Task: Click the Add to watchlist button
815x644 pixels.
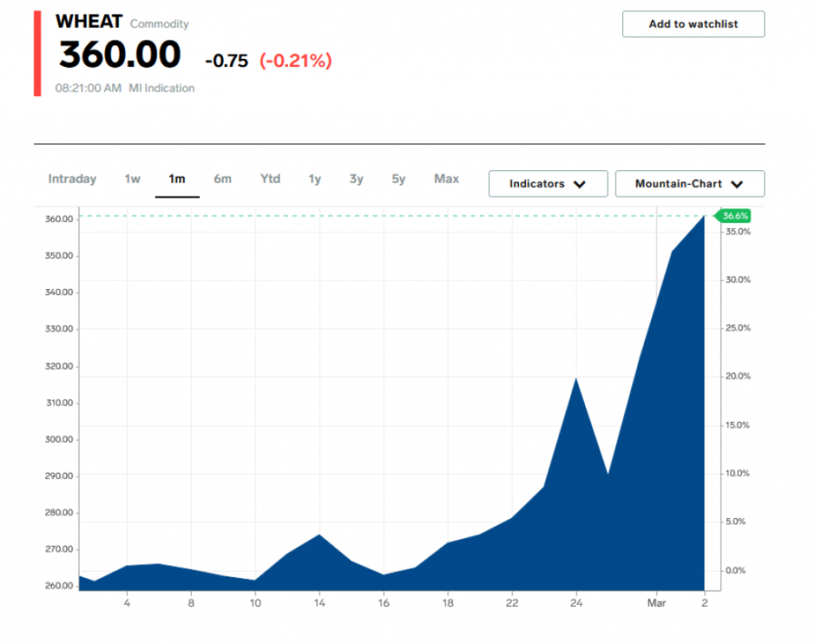Action: click(x=693, y=24)
